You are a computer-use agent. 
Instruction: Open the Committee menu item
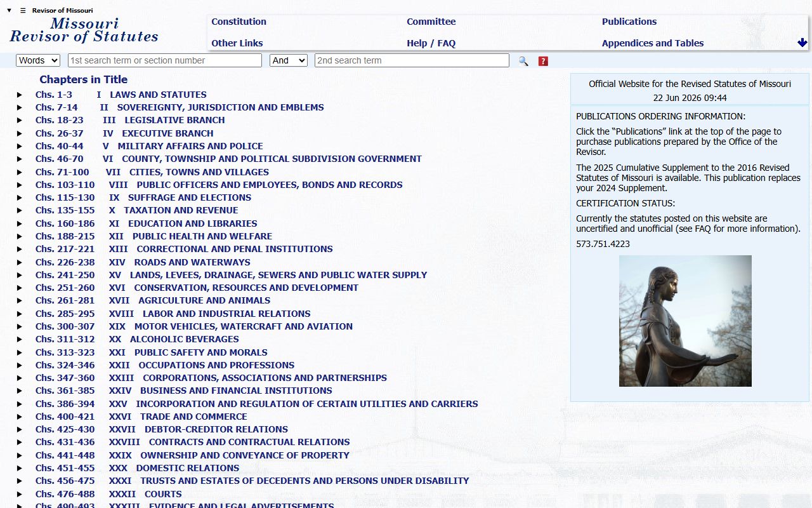[x=431, y=22]
